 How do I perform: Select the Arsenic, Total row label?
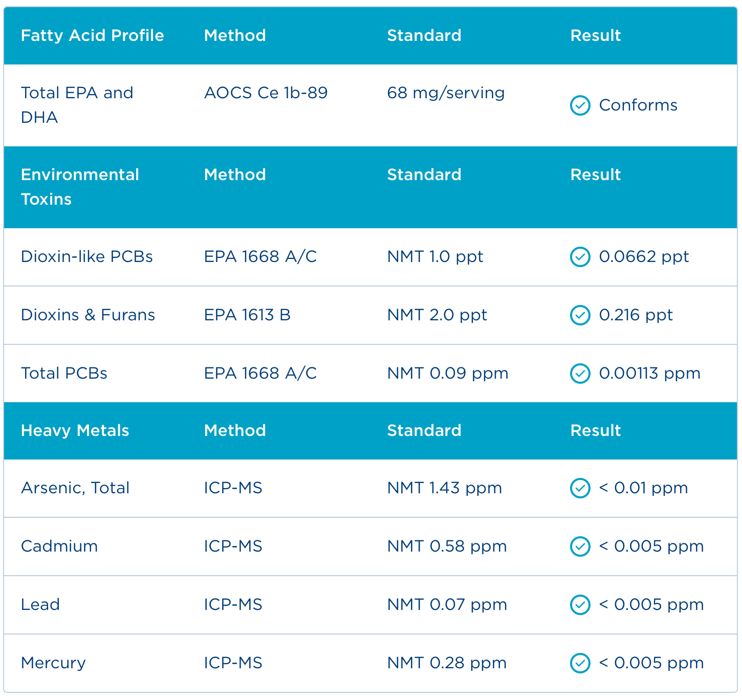click(75, 489)
